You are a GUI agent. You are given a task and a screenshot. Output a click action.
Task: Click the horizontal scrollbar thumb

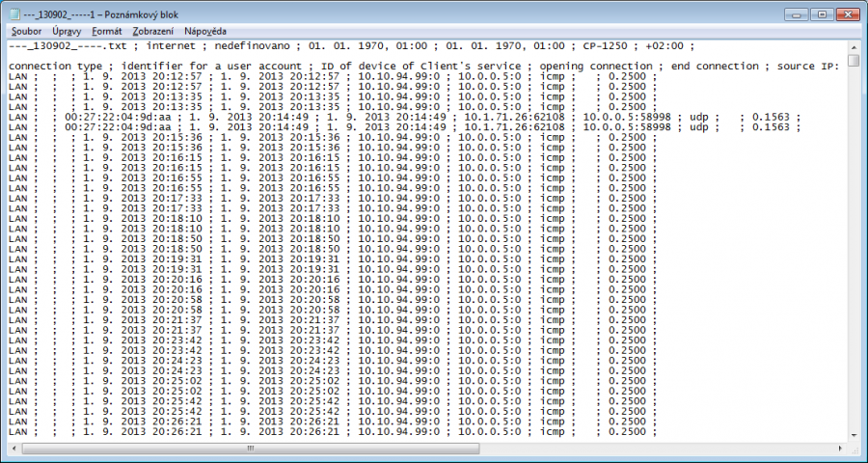tap(251, 448)
